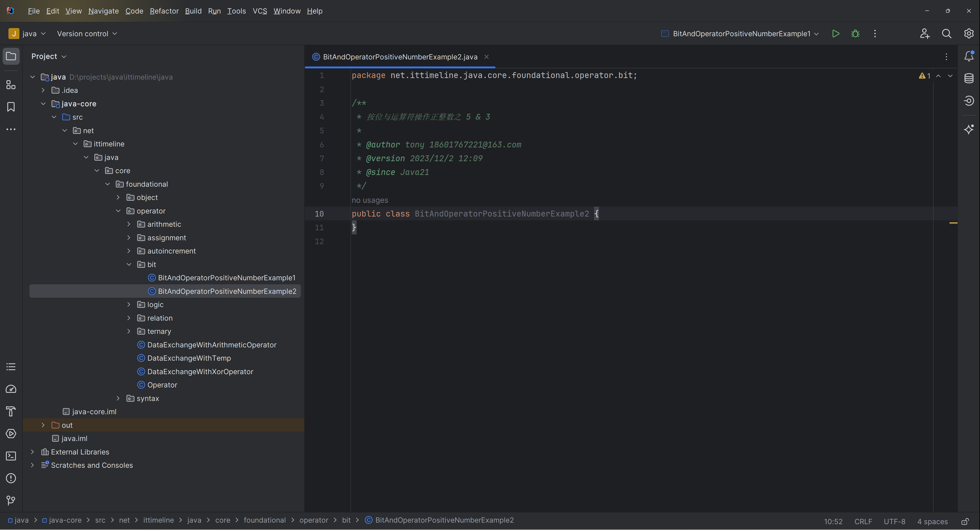Select the BitAndOperatorPositiveNumberExample2.java editor tab
The image size is (980, 530).
pos(400,57)
